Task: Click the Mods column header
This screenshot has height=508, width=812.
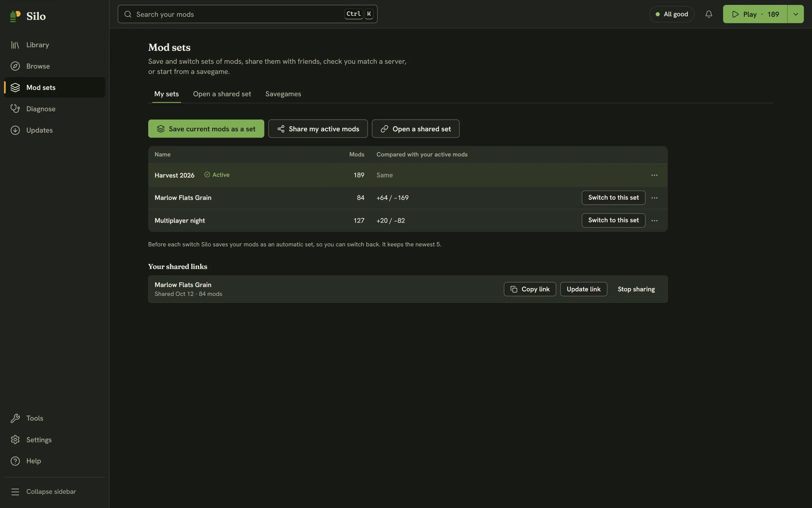Action: point(357,154)
